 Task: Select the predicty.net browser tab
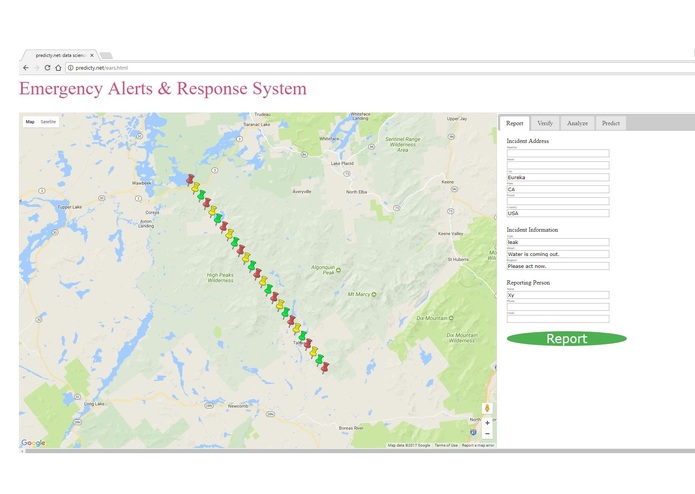[x=60, y=55]
